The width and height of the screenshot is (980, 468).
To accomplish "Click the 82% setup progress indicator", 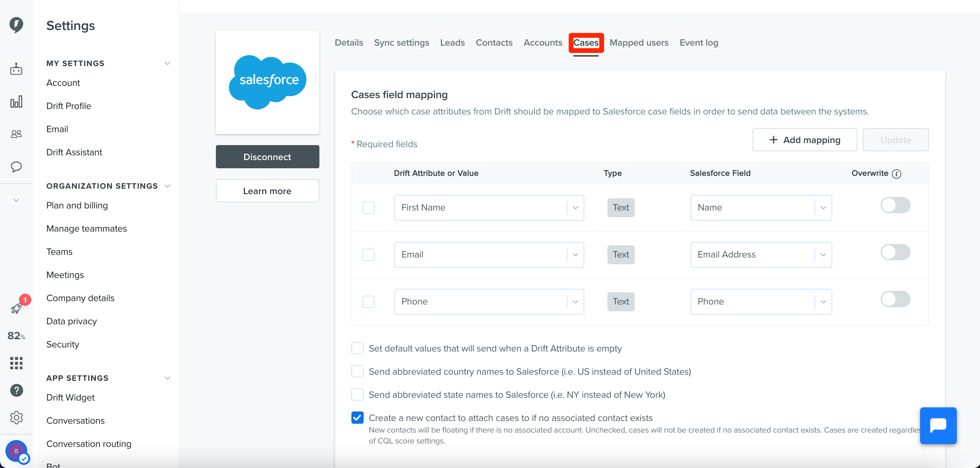I will (16, 336).
